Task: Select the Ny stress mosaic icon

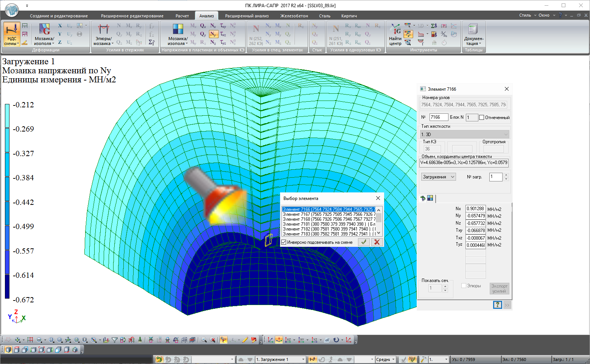Action: [x=213, y=34]
